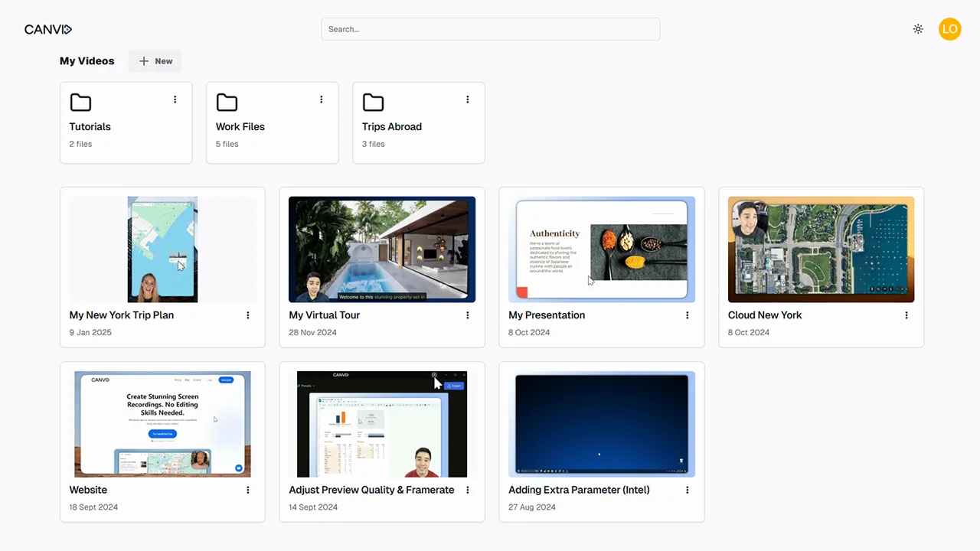The width and height of the screenshot is (980, 551).
Task: Open options for Adding Extra Parameter (Intel)
Action: 687,490
